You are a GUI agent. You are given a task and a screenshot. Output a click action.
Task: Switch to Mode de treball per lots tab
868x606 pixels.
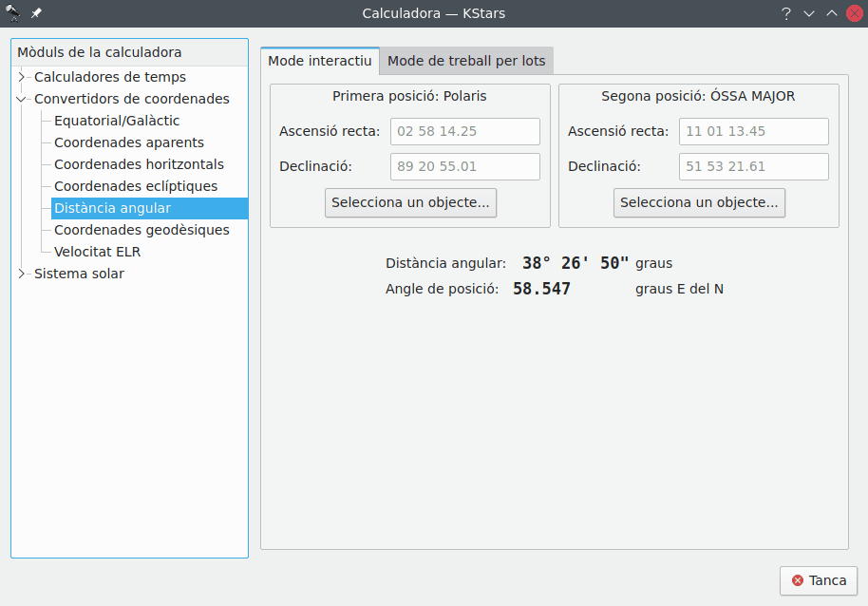point(466,61)
